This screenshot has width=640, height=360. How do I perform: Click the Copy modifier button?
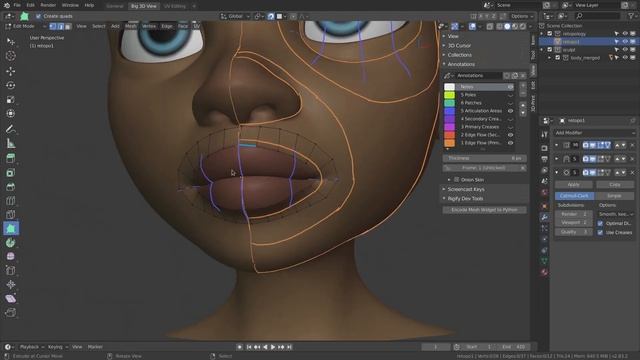(615, 185)
